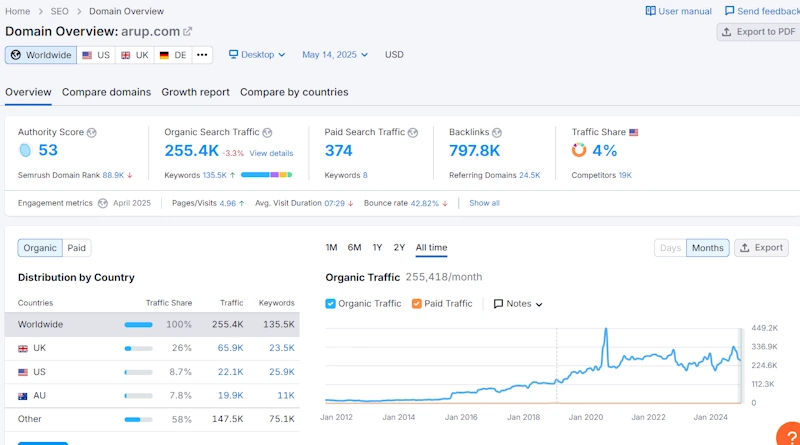Click globe icon beside Backlinks
Image resolution: width=800 pixels, height=445 pixels.
point(497,133)
